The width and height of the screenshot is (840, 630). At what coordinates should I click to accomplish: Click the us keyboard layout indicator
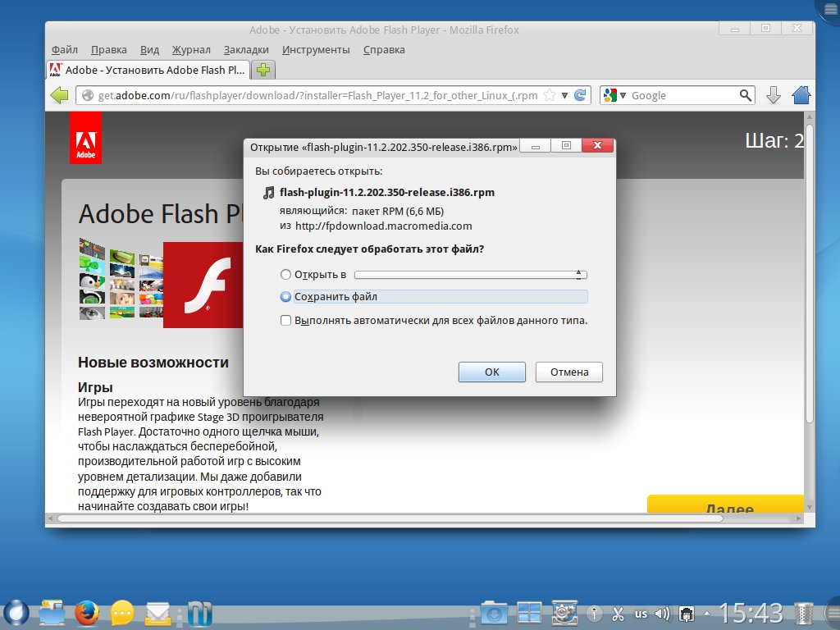pyautogui.click(x=641, y=614)
